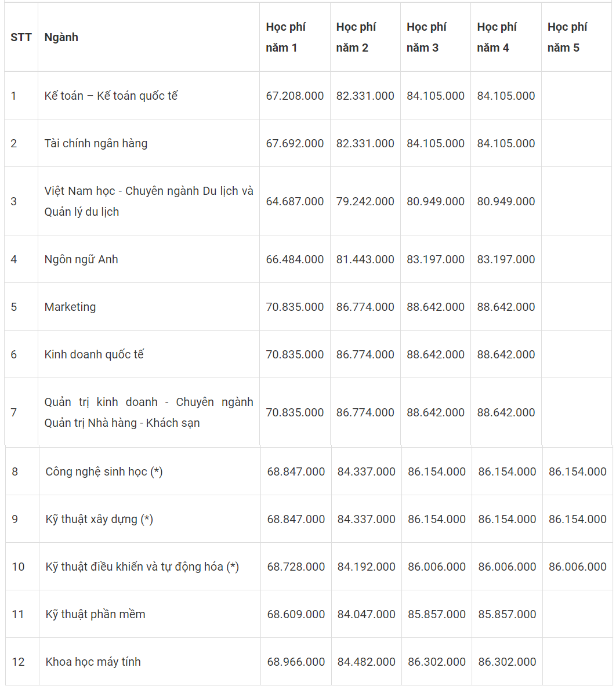This screenshot has width=616, height=693.
Task: Click the 79.242.000 year 2 tuition cell
Action: [x=365, y=201]
